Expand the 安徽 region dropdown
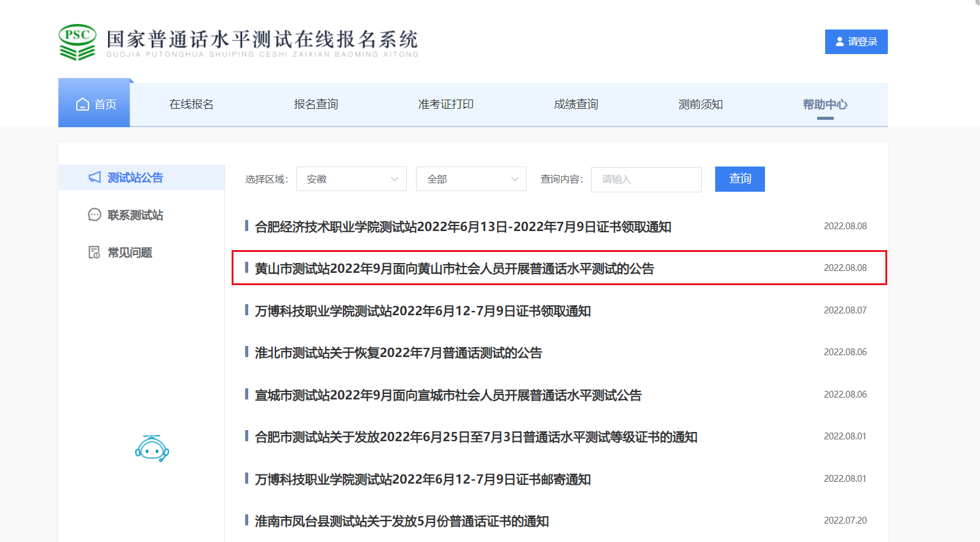Viewport: 980px width, 542px height. (x=351, y=179)
